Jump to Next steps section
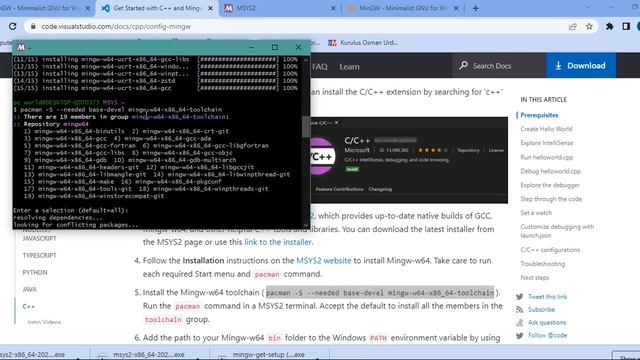640x360 pixels. [x=535, y=278]
